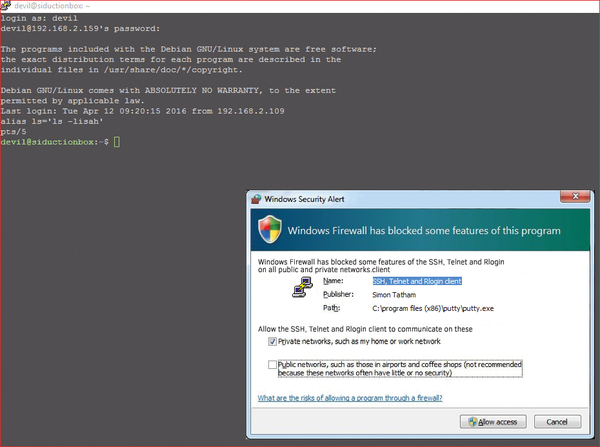
Task: Click the colored Windows Firewall shield icon
Action: [x=270, y=230]
